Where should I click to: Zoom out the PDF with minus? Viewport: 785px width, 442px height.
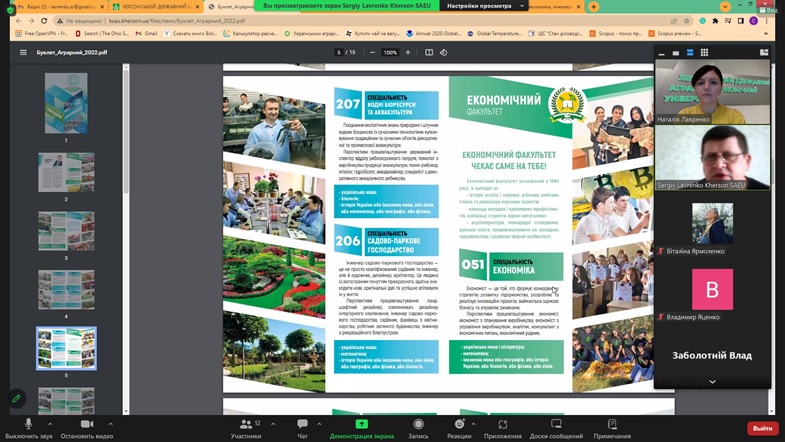tap(372, 52)
